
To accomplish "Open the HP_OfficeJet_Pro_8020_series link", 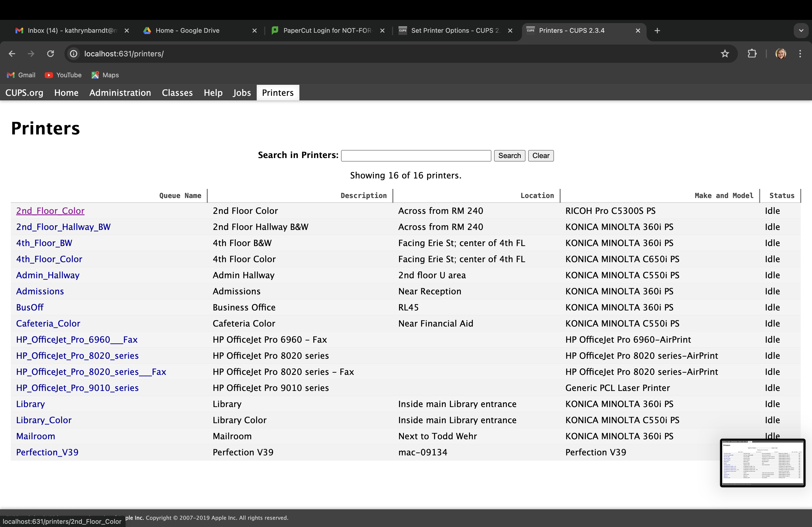I will tap(77, 356).
